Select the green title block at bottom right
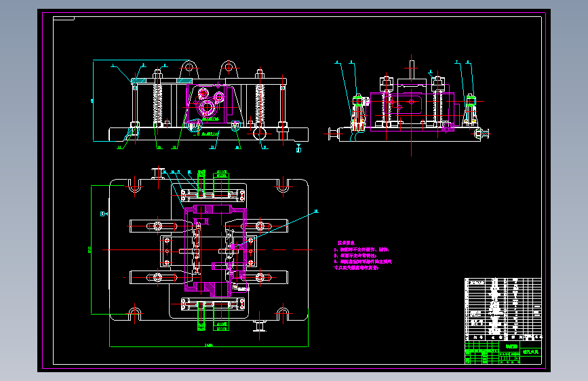This screenshot has width=588, height=381. click(x=503, y=353)
